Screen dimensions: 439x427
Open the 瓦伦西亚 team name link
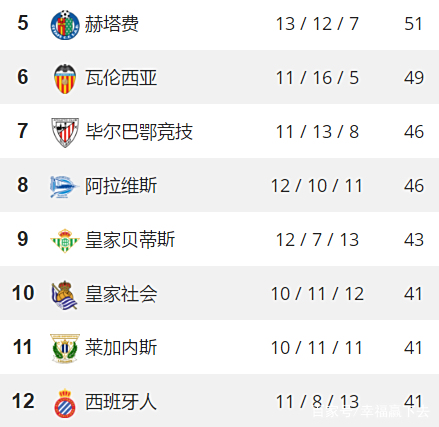(121, 78)
